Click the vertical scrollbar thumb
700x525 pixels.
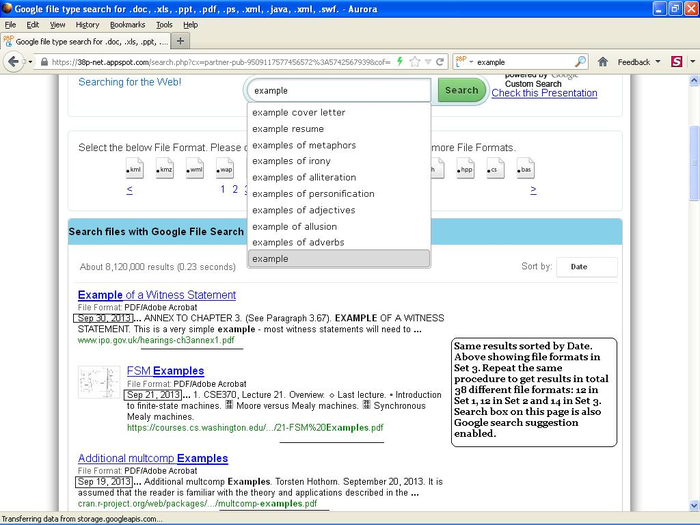tap(694, 164)
